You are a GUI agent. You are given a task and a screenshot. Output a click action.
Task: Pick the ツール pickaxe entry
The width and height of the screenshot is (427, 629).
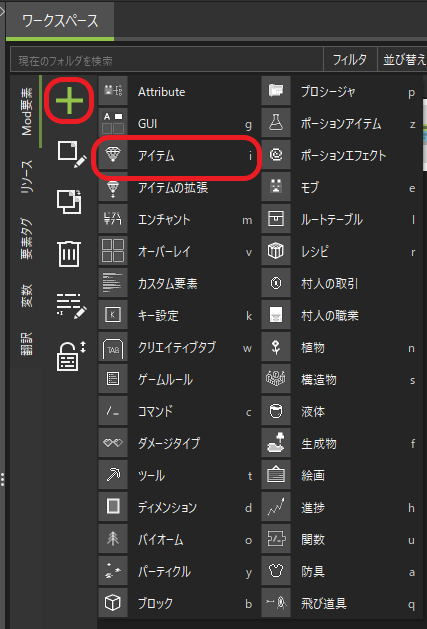pos(177,475)
